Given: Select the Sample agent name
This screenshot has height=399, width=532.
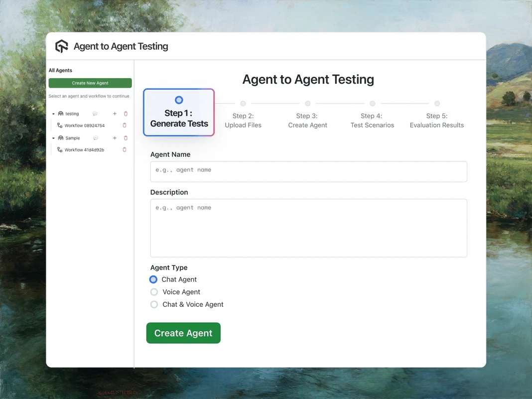Looking at the screenshot, I should point(73,138).
